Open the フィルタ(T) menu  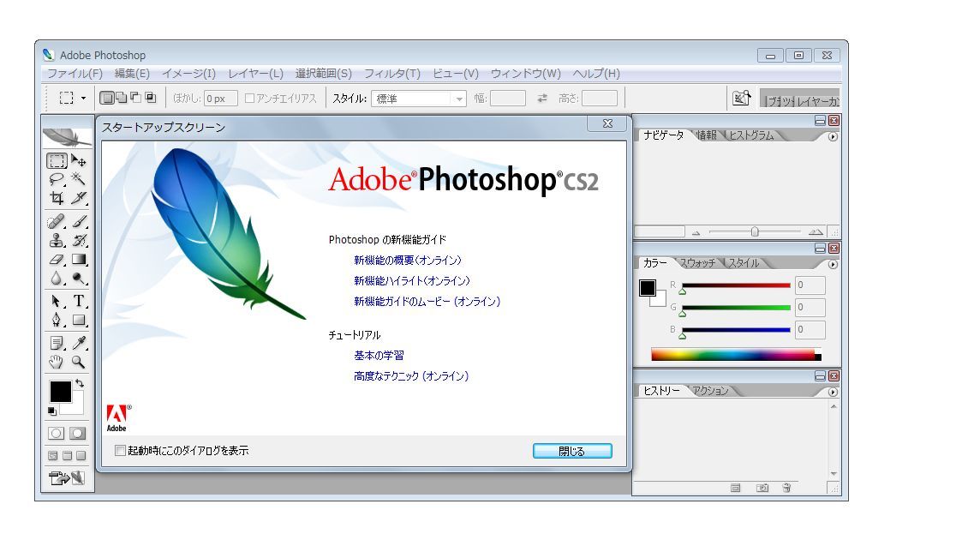[x=391, y=74]
